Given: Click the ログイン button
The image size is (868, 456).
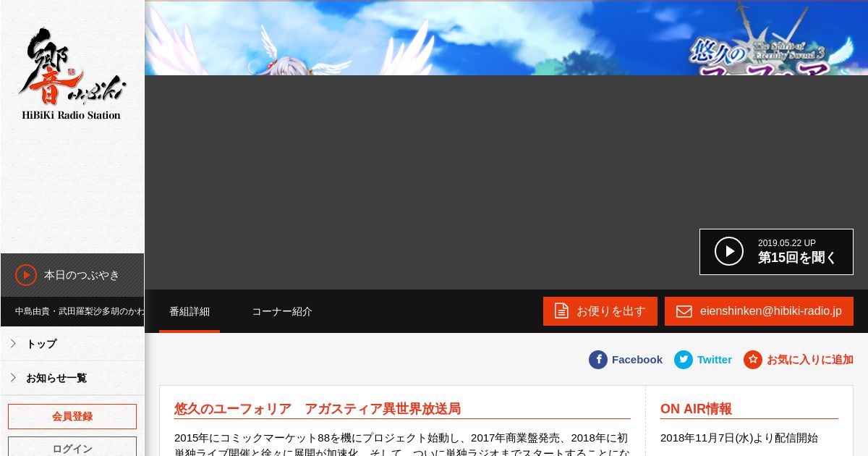Looking at the screenshot, I should [x=72, y=447].
